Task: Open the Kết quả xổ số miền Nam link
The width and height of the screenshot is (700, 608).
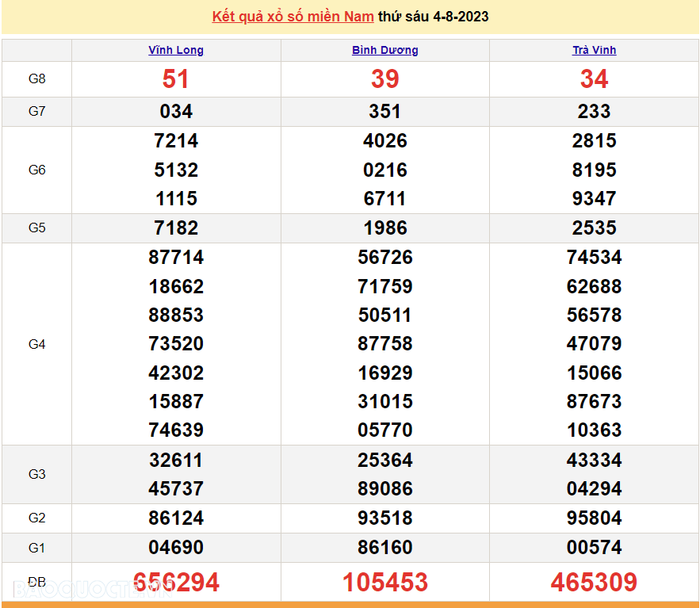Action: coord(293,17)
